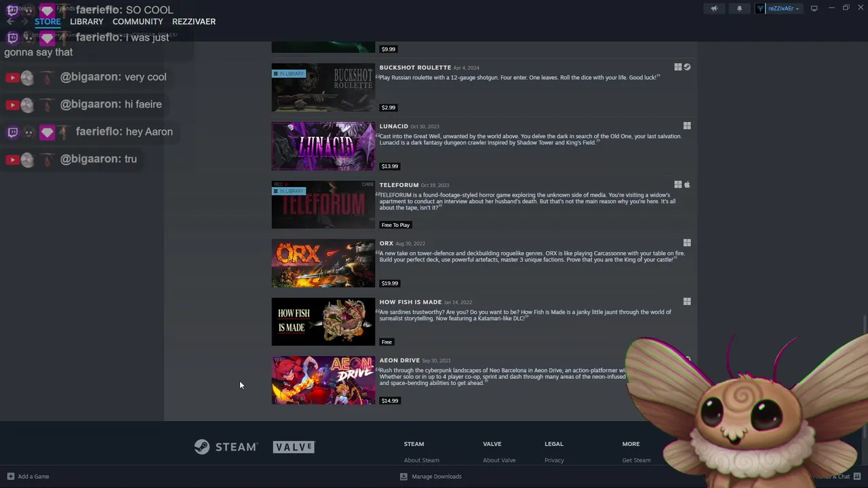Click YouTube icon beside bigaaron 'very cool'

(x=12, y=77)
